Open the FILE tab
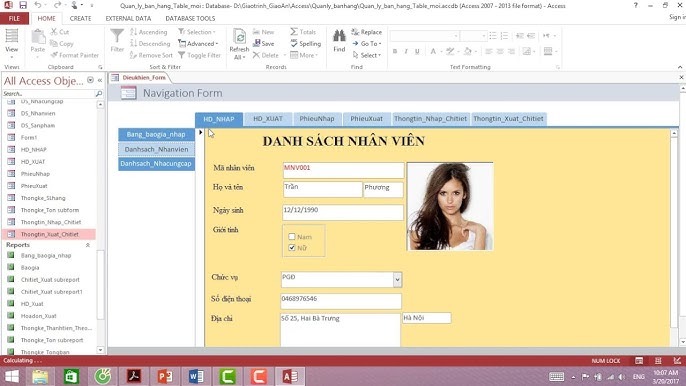Screen dimensions: 686x386 pos(14,18)
